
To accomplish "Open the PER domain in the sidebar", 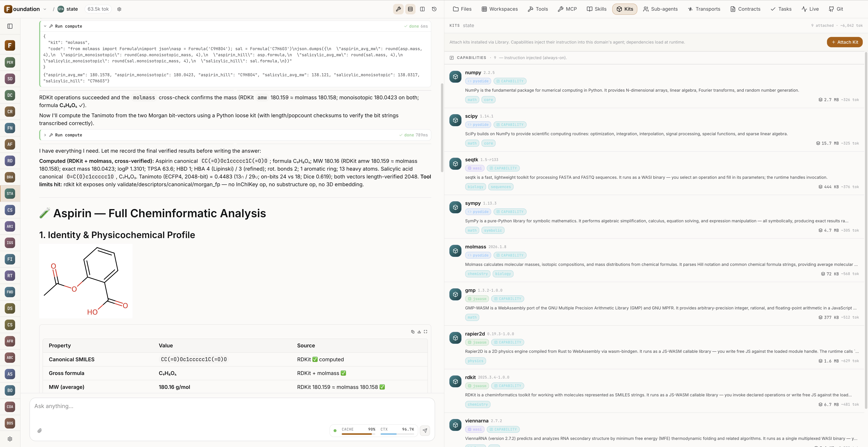I will tap(10, 62).
